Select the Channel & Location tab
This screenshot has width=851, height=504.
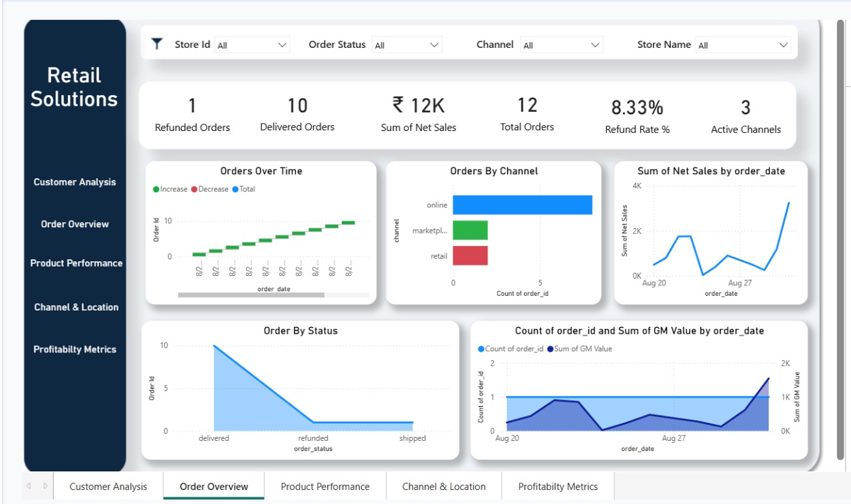click(x=443, y=486)
